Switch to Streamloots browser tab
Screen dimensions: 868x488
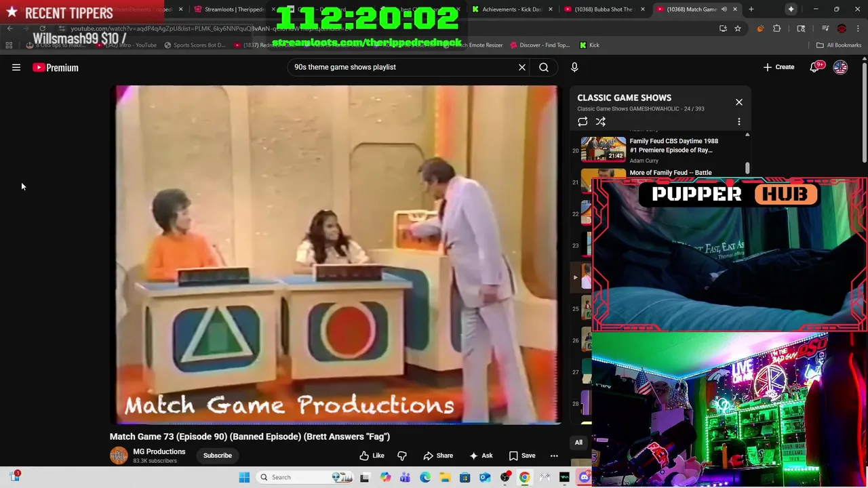tap(233, 9)
